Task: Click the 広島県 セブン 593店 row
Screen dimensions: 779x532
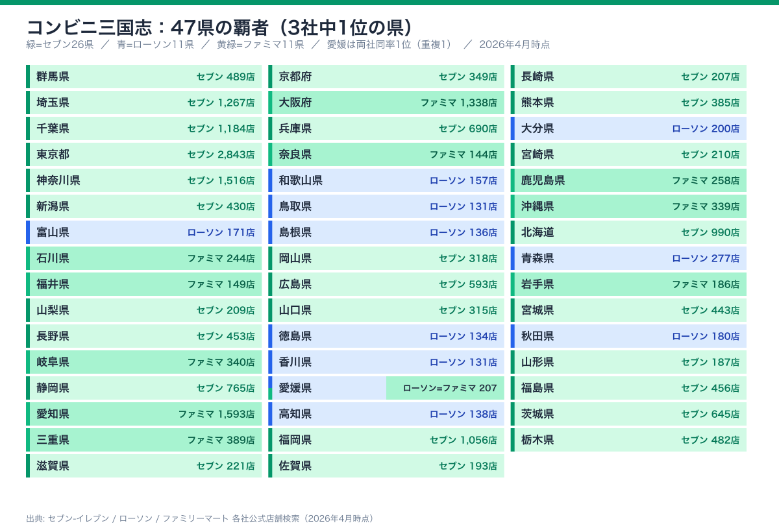Action: [386, 284]
